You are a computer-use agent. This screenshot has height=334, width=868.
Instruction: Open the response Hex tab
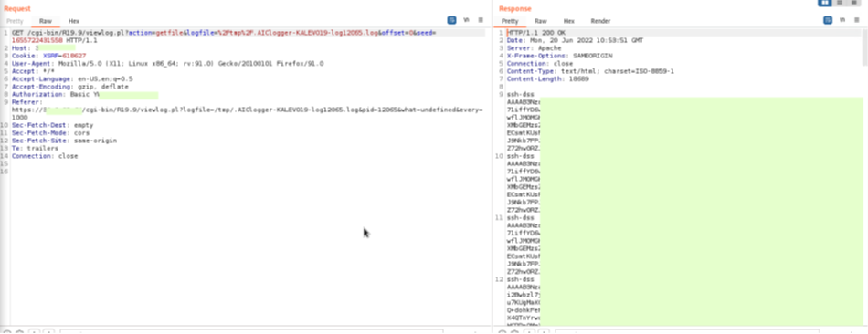click(568, 21)
